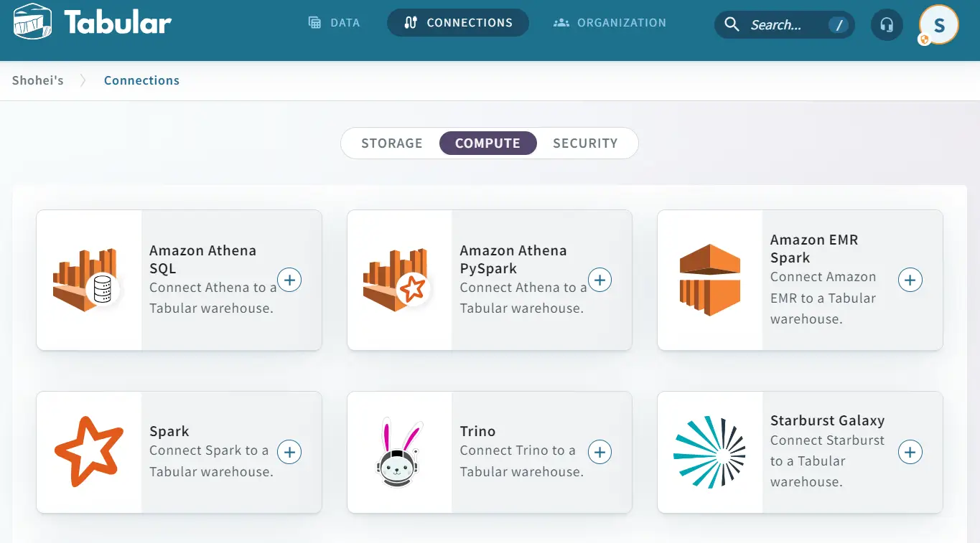The image size is (980, 543).
Task: Click the Trino card title
Action: coord(477,431)
